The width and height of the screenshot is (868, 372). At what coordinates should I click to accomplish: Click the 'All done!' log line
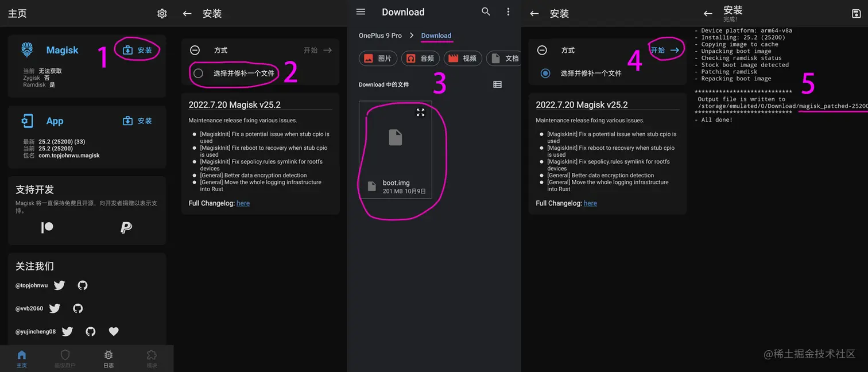click(x=714, y=120)
